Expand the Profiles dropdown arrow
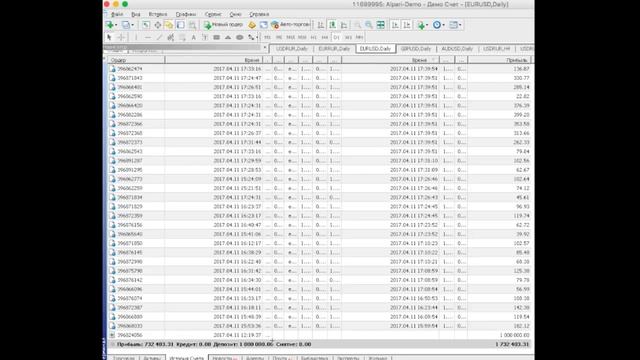This screenshot has width=640, height=360. click(x=133, y=25)
